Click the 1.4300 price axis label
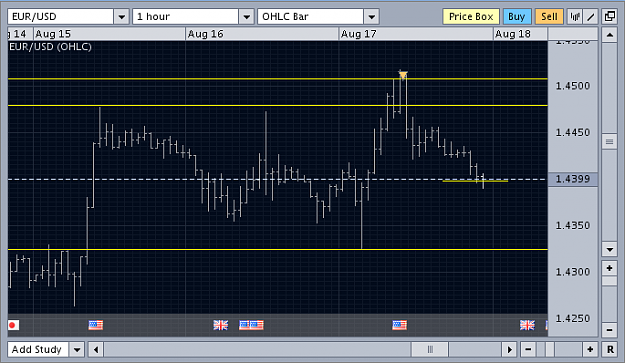 click(x=573, y=272)
